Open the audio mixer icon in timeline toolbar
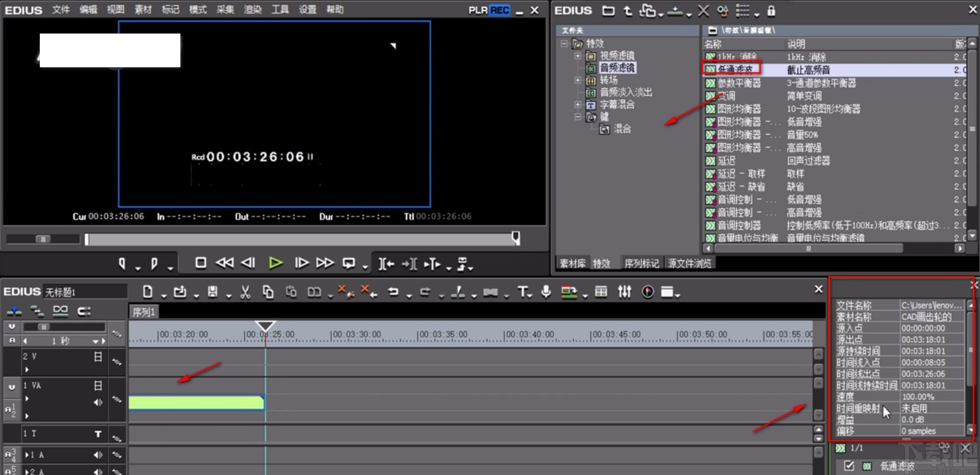 pyautogui.click(x=624, y=292)
